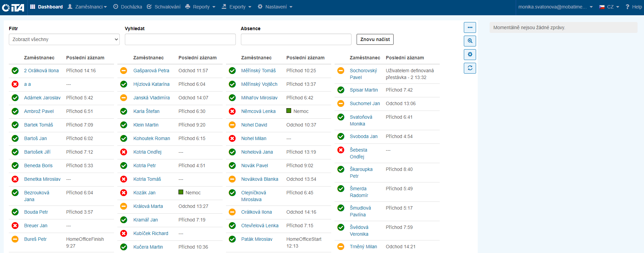
Task: Click the green Nemoc swatch for Němcová Lenka
Action: (289, 111)
